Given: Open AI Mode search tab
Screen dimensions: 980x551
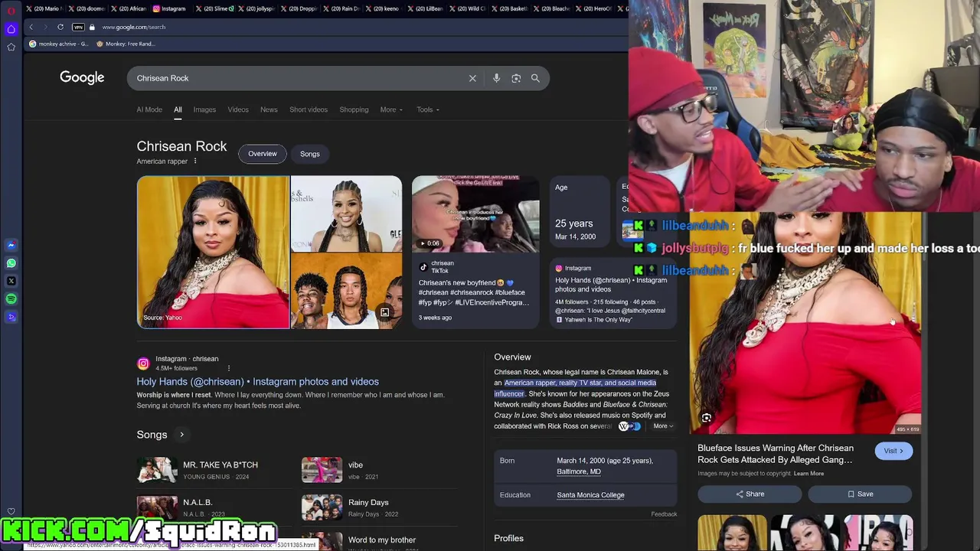Looking at the screenshot, I should click(x=149, y=109).
